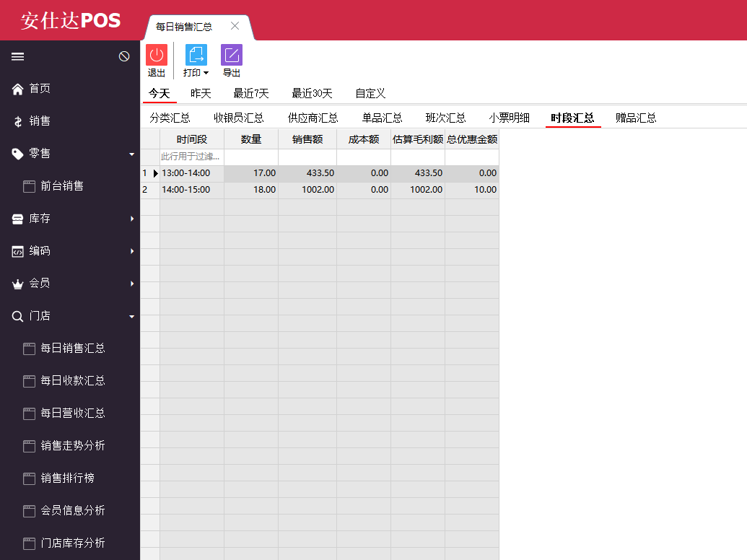This screenshot has height=560, width=747.
Task: Expand the 编码 menu arrow
Action: (x=132, y=251)
